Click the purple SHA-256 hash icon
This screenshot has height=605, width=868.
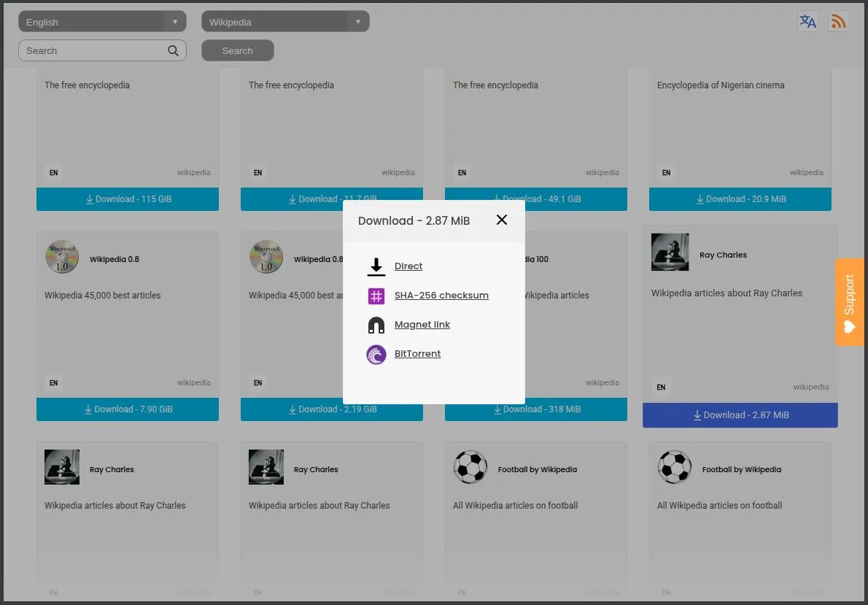coord(376,296)
